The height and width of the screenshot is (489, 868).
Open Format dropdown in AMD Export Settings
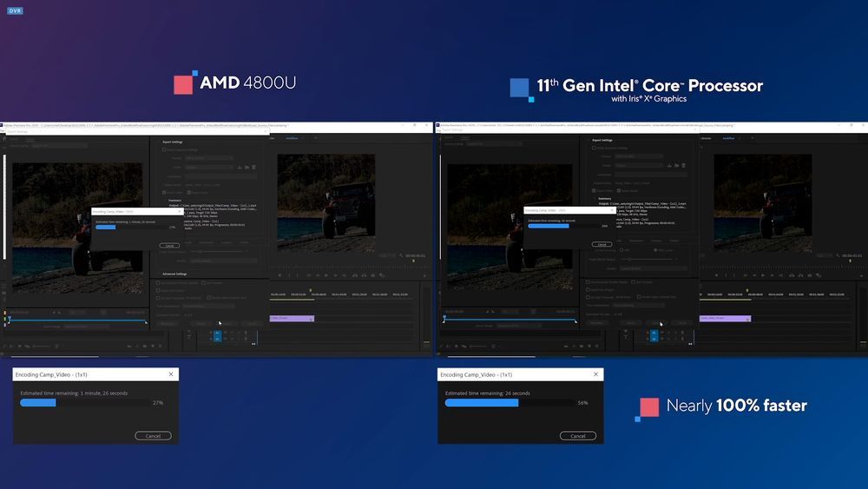[209, 158]
